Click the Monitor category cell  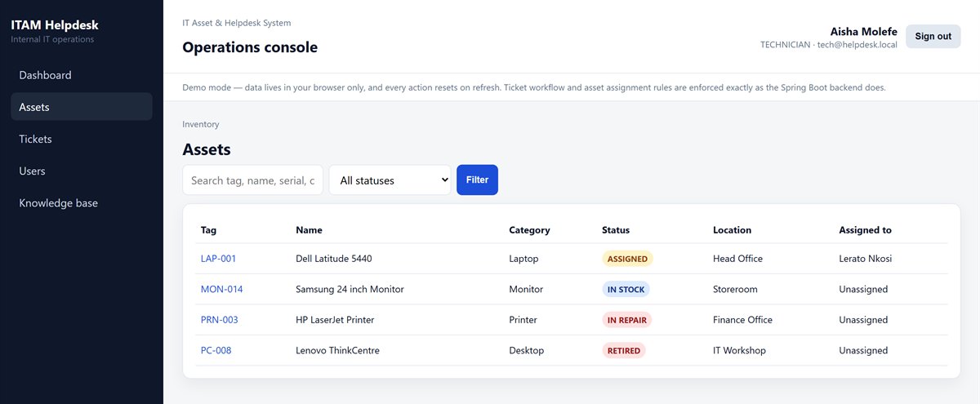tap(526, 289)
